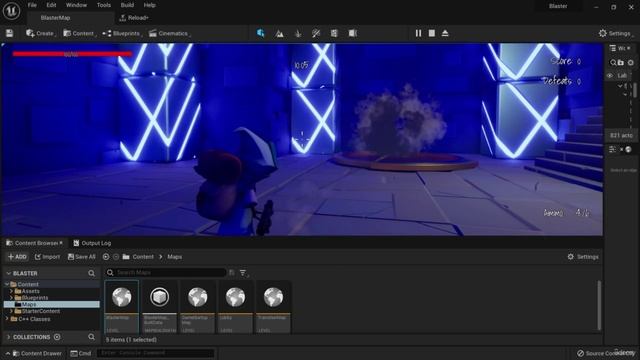Expand the StarterContent folder
Image resolution: width=640 pixels, height=360 pixels.
[x=11, y=311]
